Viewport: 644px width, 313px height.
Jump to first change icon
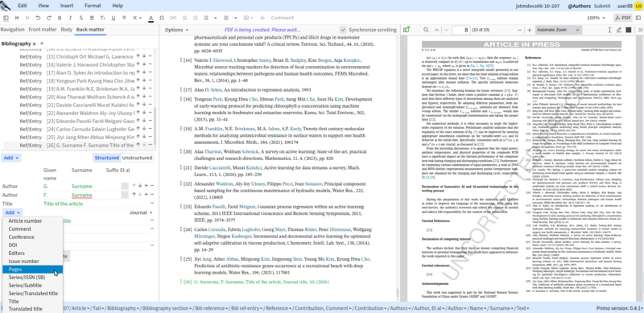click(17, 18)
